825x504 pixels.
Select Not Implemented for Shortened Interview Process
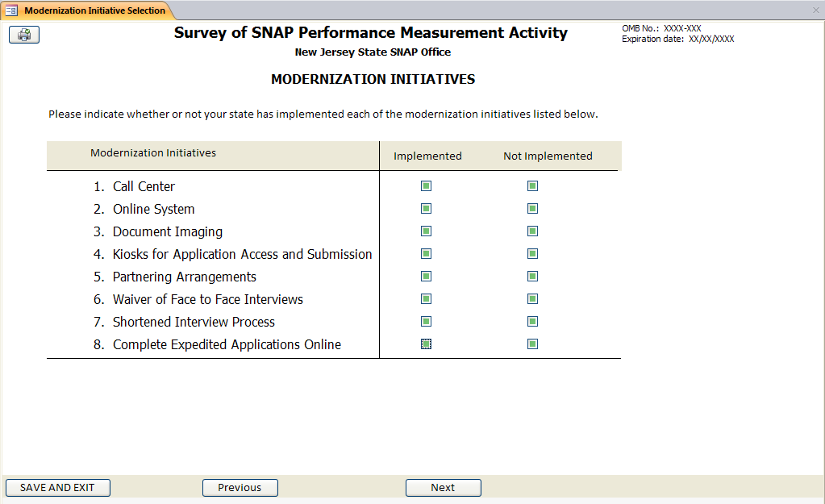pos(532,322)
